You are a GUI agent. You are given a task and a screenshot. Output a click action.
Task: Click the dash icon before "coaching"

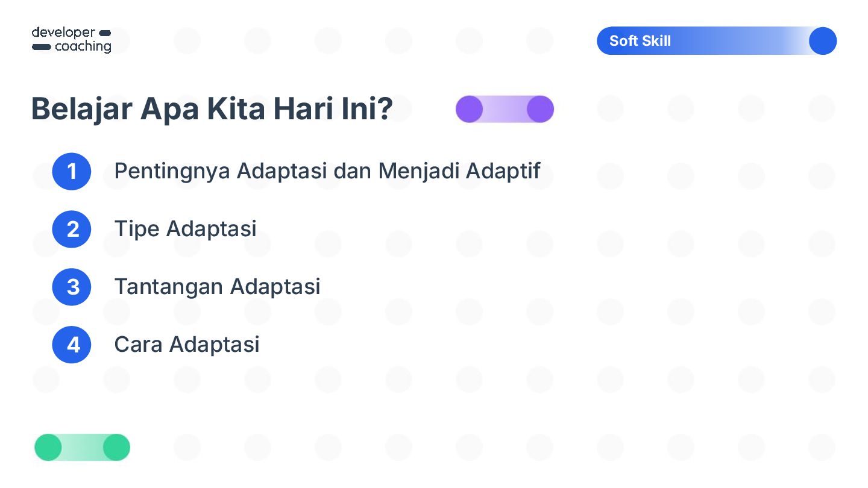click(41, 47)
